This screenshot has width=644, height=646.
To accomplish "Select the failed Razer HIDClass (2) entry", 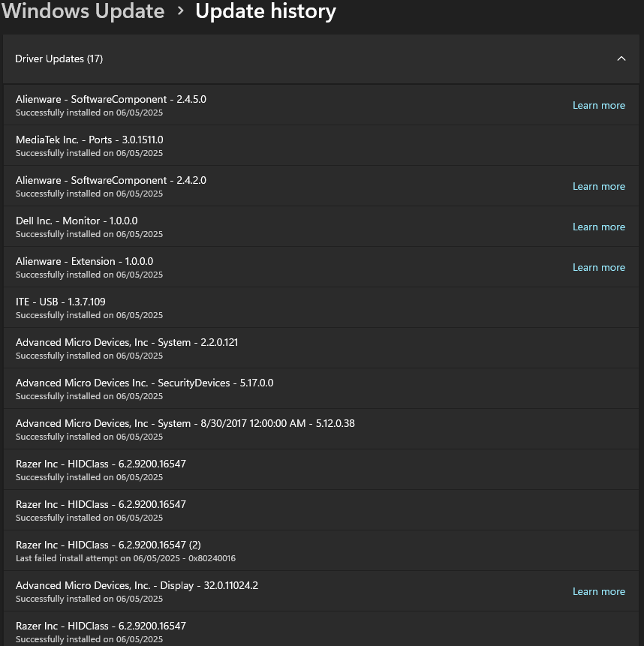I will tap(321, 551).
